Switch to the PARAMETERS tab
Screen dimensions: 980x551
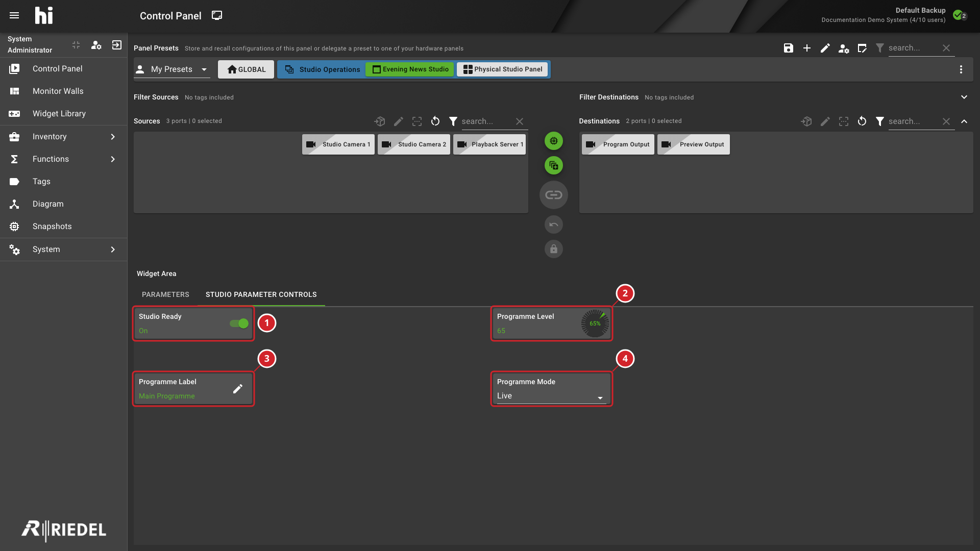[x=165, y=295]
